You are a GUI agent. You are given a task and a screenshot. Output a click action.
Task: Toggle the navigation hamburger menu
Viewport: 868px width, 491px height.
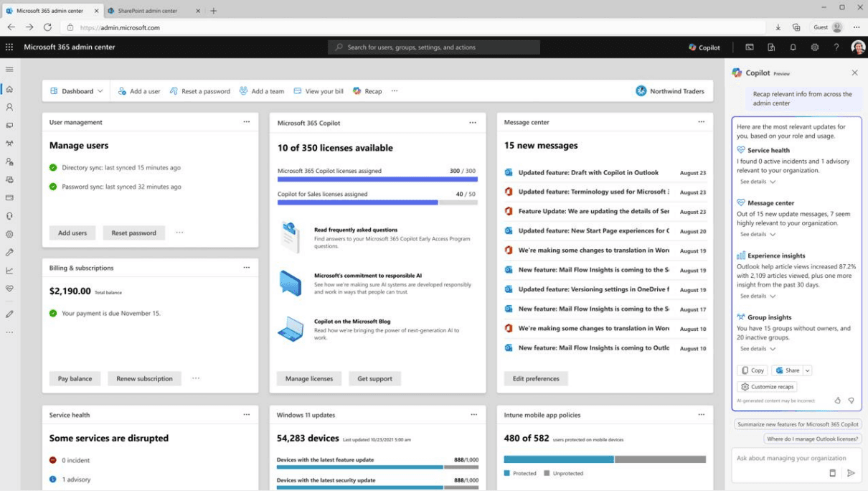pos(9,70)
